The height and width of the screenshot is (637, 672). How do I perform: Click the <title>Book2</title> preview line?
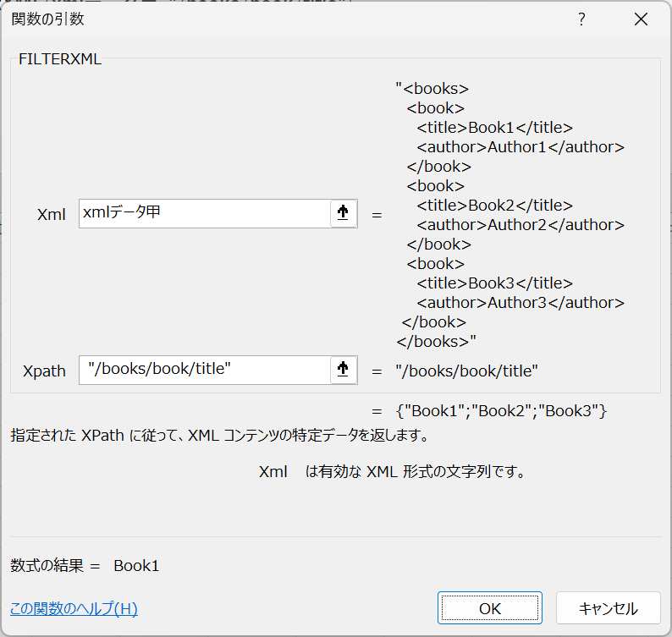click(x=494, y=206)
